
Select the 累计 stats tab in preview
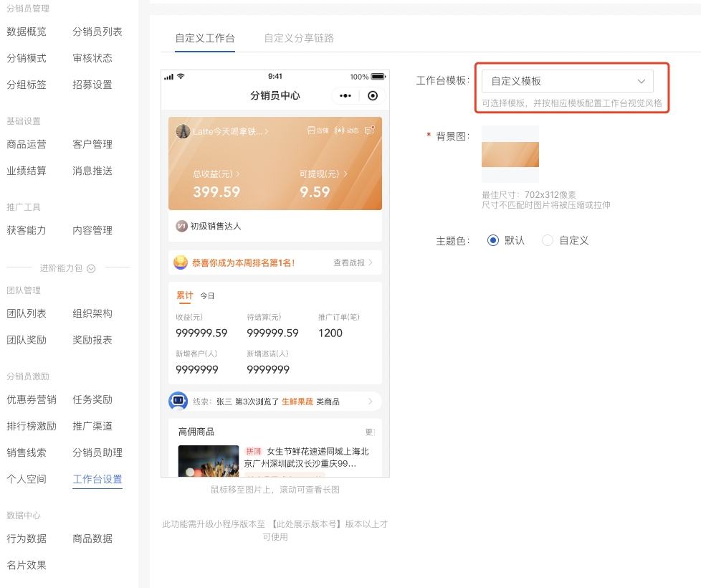click(185, 295)
